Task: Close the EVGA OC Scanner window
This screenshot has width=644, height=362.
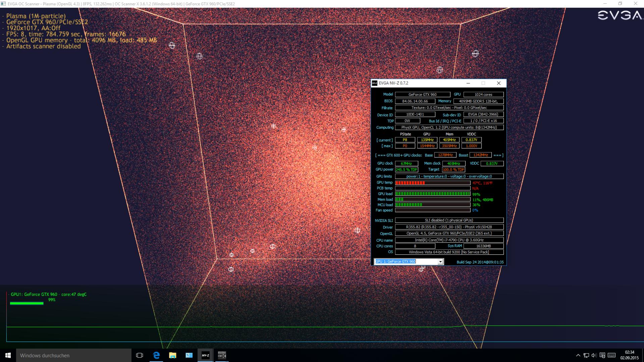Action: pos(636,4)
